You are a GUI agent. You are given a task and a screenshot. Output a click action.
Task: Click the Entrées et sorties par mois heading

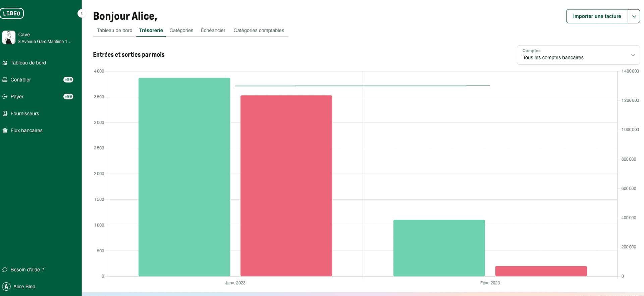pyautogui.click(x=129, y=55)
